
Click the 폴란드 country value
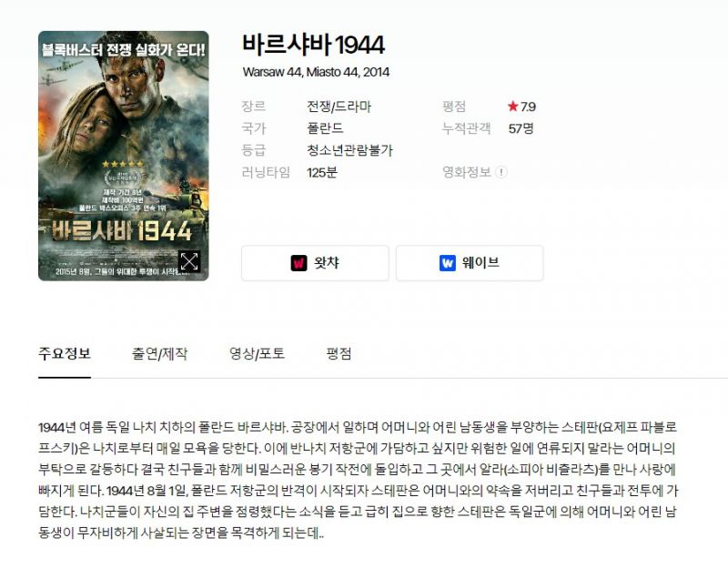pyautogui.click(x=325, y=128)
